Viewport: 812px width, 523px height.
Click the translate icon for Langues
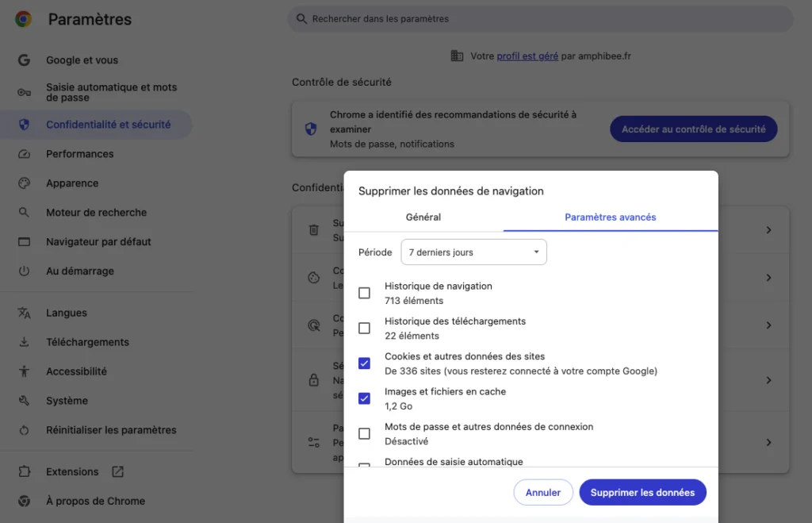click(x=24, y=313)
